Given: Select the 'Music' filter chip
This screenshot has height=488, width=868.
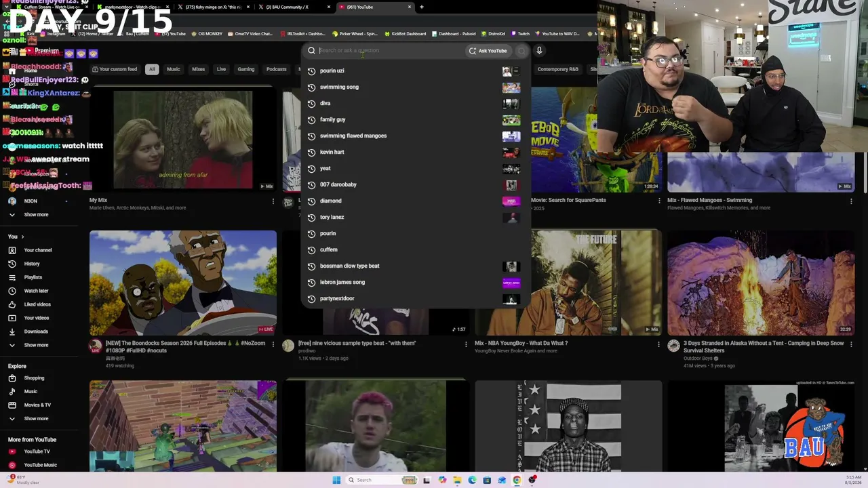Looking at the screenshot, I should 174,69.
